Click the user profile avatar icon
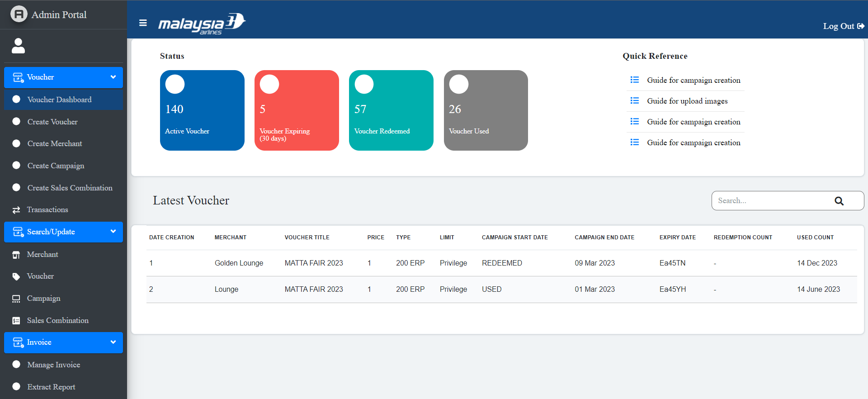The image size is (868, 399). click(x=18, y=46)
